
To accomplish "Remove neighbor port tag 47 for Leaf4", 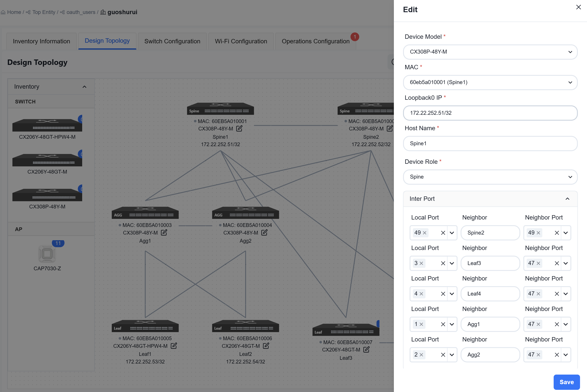I will (538, 294).
